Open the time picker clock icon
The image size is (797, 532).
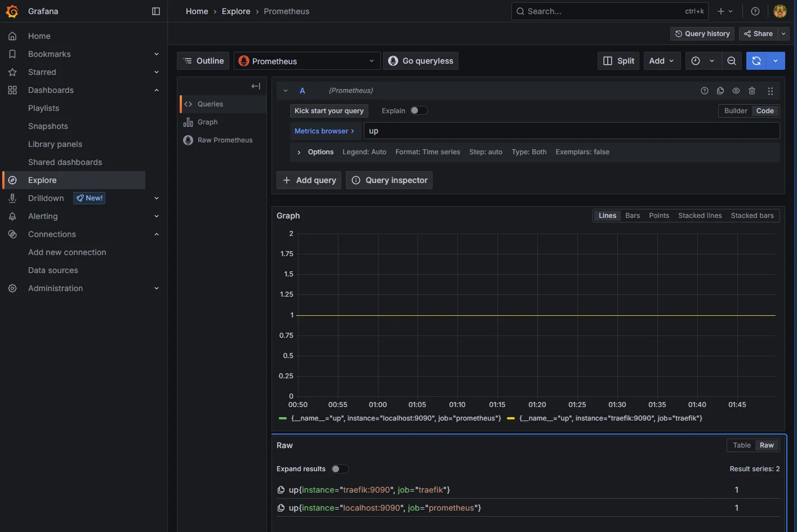pos(696,61)
